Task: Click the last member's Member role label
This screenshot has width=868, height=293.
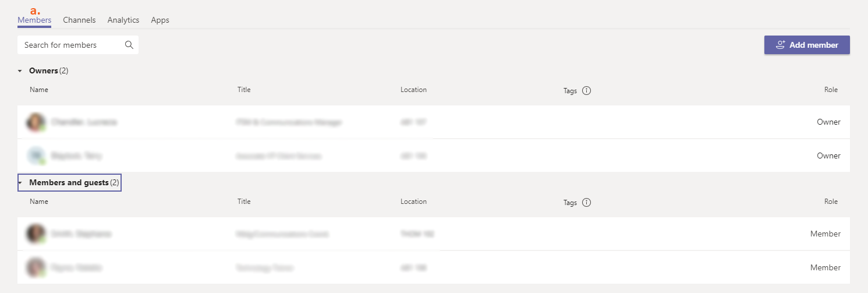Action: 826,267
